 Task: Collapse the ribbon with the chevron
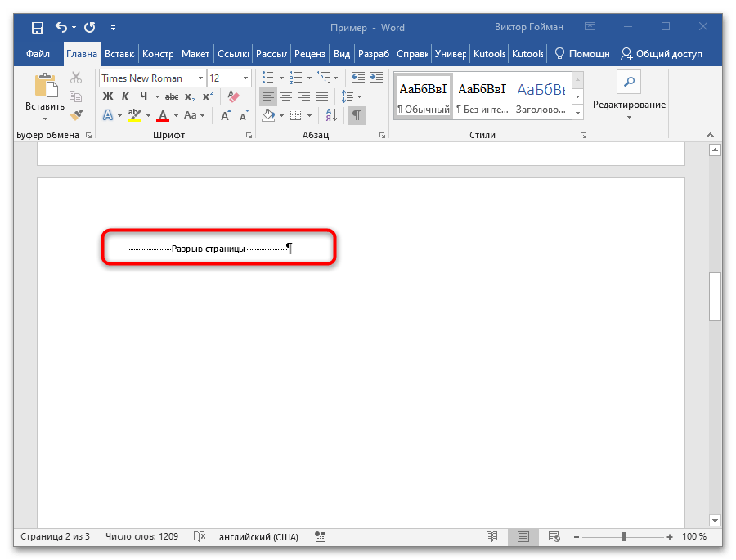710,135
